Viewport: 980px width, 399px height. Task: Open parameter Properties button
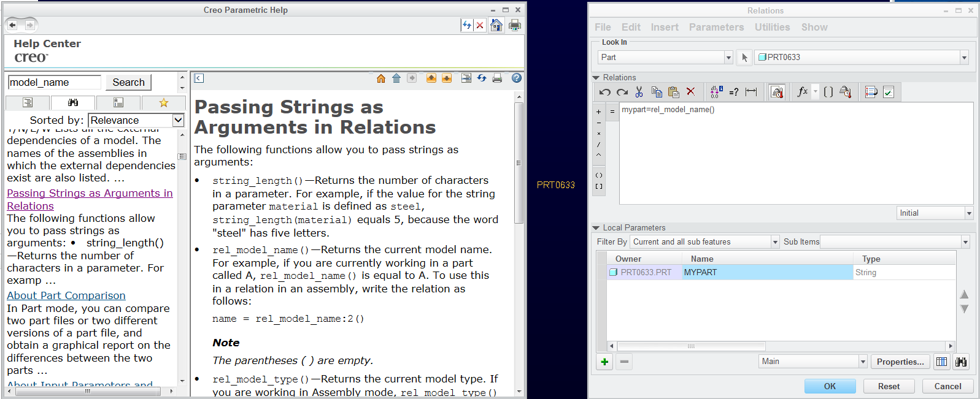click(x=900, y=362)
